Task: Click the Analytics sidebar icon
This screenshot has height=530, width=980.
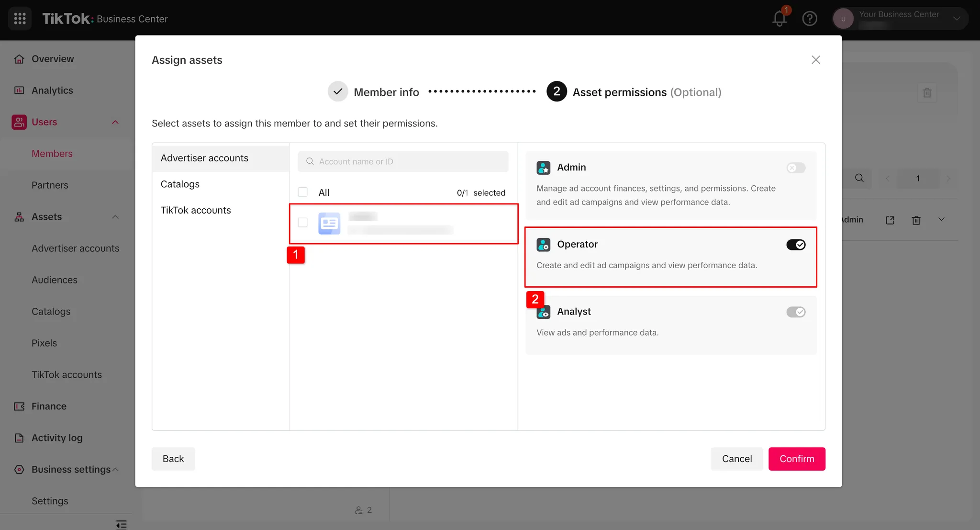Action: point(19,90)
